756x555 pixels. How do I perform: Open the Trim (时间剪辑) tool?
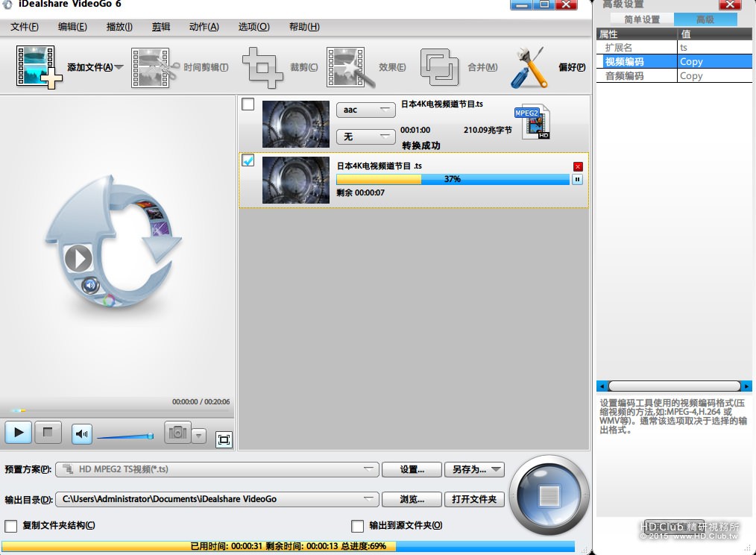pos(155,68)
